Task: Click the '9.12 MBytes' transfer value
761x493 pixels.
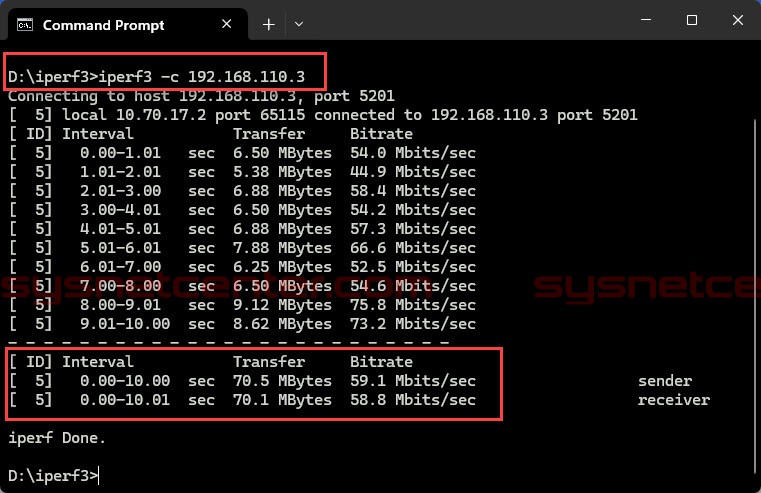Action: [282, 304]
